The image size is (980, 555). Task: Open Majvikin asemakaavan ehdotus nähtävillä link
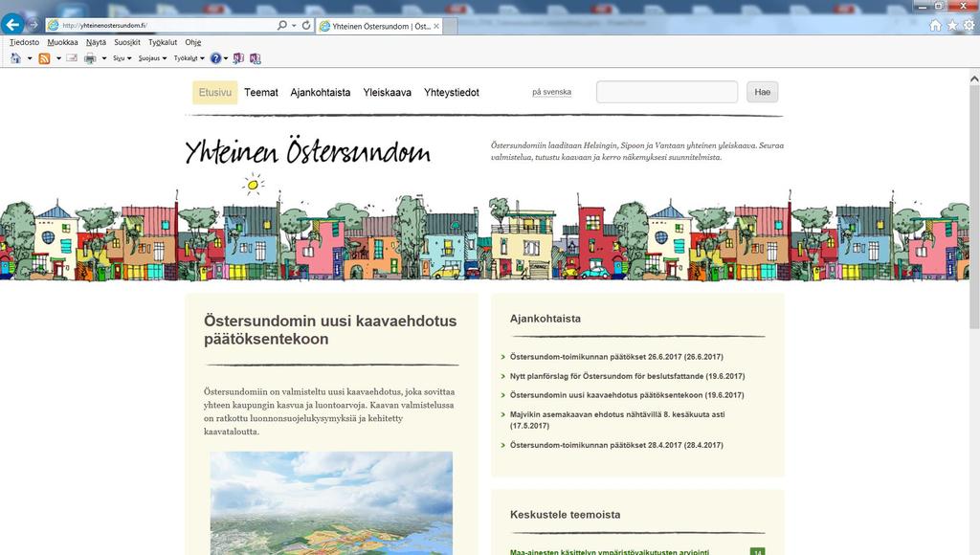(617, 420)
